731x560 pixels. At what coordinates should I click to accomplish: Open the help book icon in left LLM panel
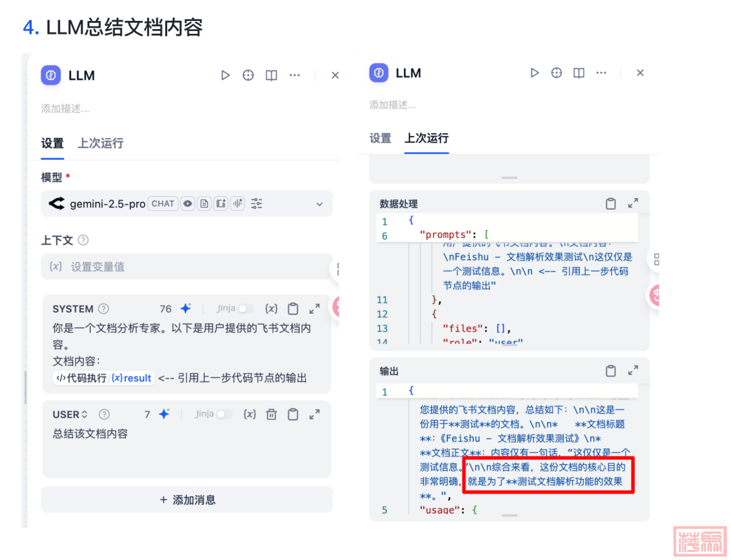271,76
